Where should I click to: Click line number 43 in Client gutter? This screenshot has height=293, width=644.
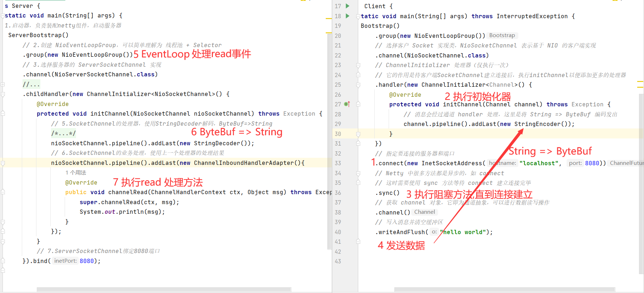click(338, 261)
